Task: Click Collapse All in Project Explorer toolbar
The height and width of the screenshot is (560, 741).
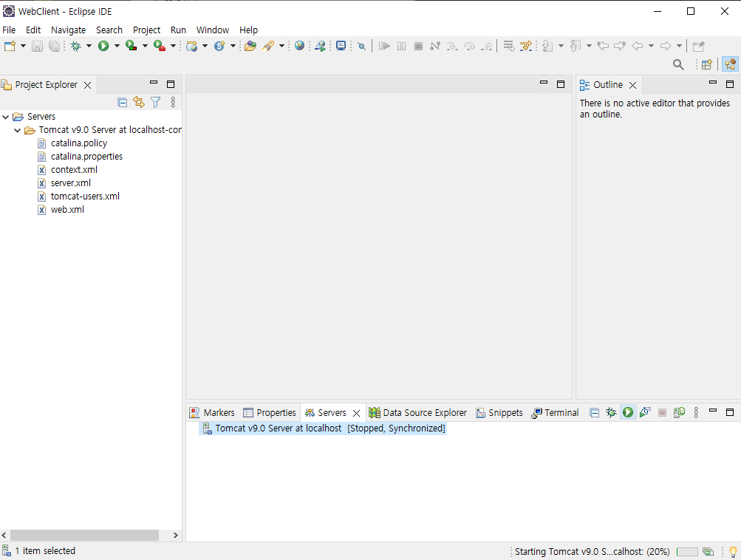Action: [122, 102]
